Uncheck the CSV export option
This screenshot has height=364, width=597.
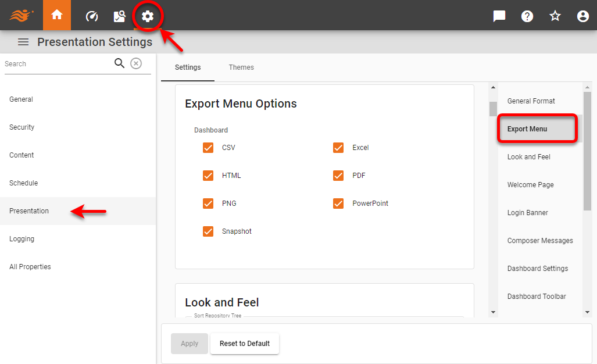[208, 148]
